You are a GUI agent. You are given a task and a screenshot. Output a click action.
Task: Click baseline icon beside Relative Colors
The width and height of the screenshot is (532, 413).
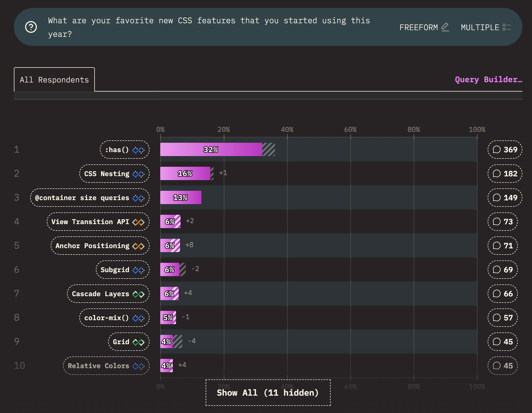click(x=138, y=366)
